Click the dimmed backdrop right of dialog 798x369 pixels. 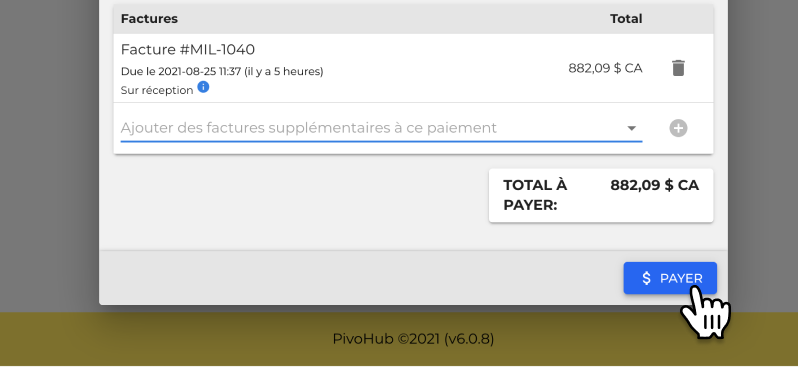(762, 153)
